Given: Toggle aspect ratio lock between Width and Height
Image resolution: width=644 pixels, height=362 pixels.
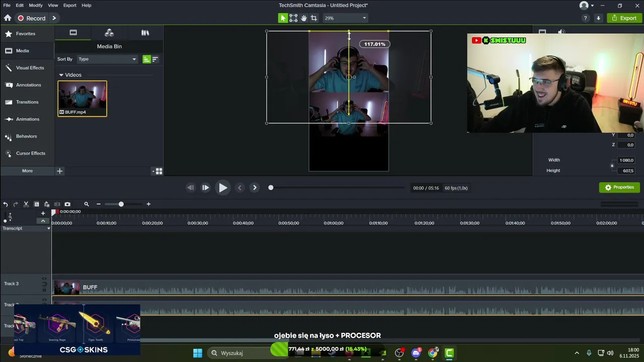Looking at the screenshot, I should click(x=612, y=165).
